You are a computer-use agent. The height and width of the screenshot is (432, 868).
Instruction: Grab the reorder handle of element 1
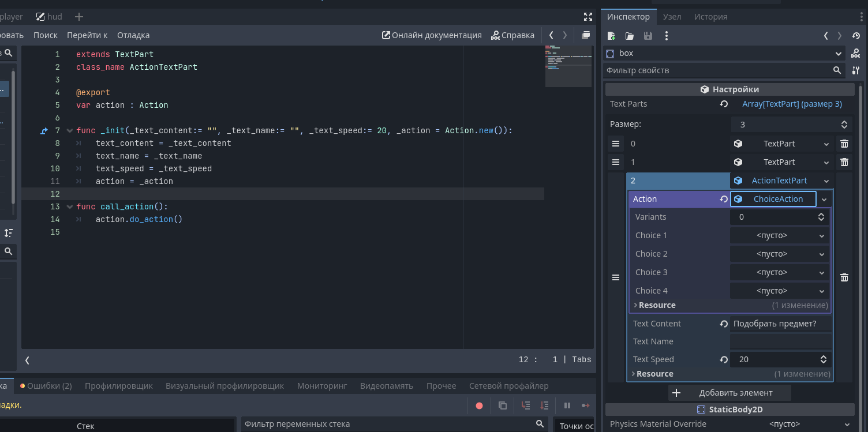tap(616, 162)
